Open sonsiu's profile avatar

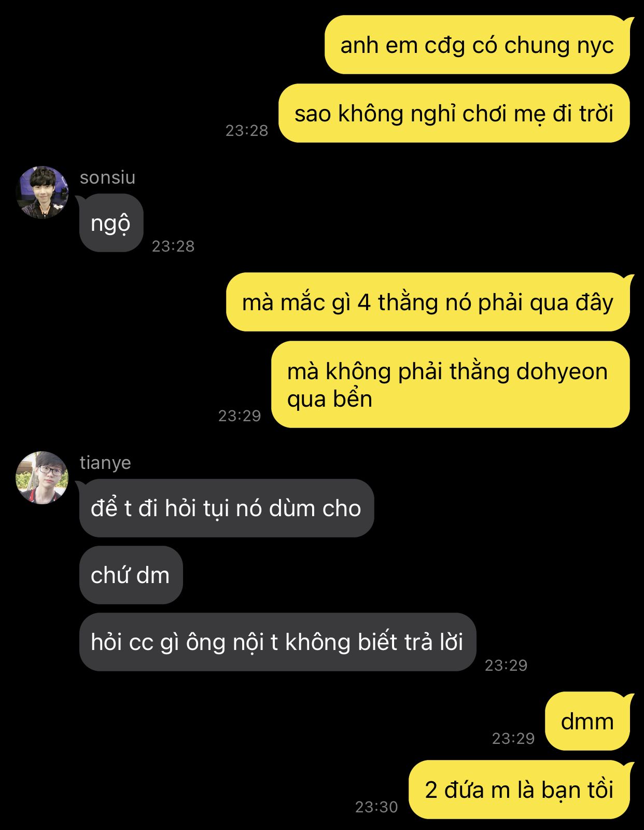tap(42, 192)
